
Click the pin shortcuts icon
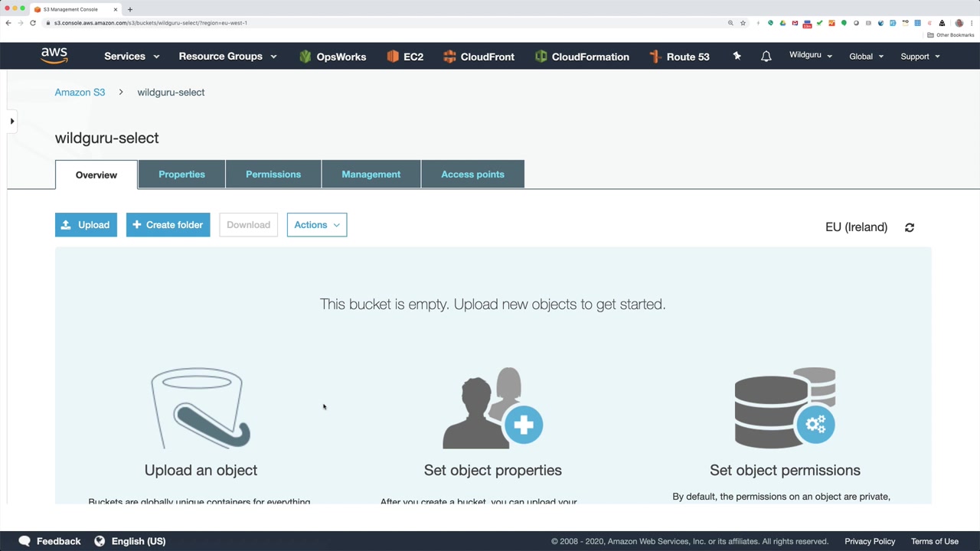[737, 56]
